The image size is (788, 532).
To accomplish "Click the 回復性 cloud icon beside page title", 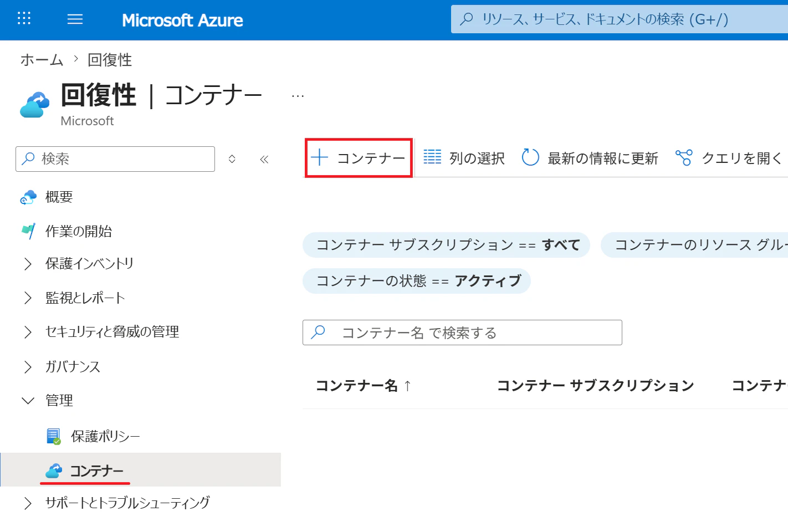I will (x=34, y=104).
